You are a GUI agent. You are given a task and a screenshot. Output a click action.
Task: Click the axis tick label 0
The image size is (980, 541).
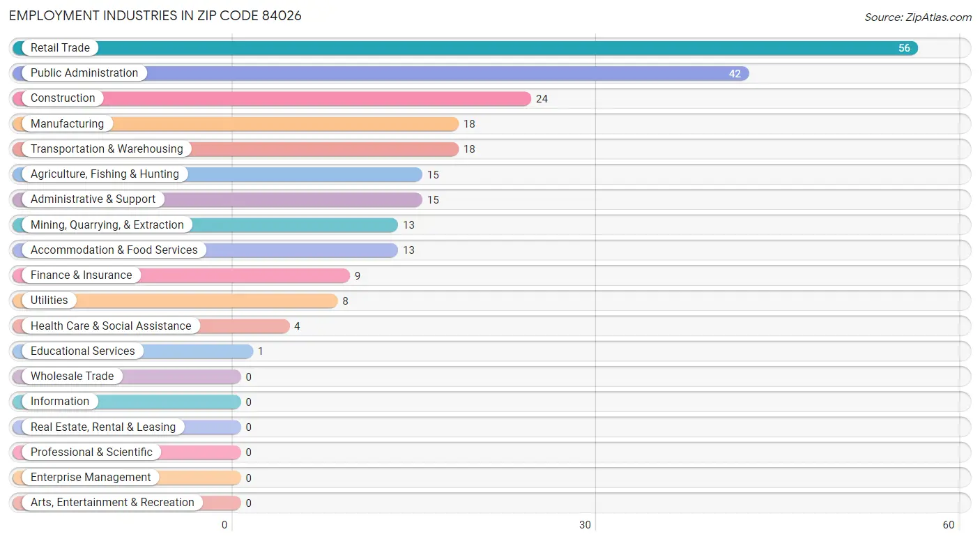pyautogui.click(x=224, y=525)
